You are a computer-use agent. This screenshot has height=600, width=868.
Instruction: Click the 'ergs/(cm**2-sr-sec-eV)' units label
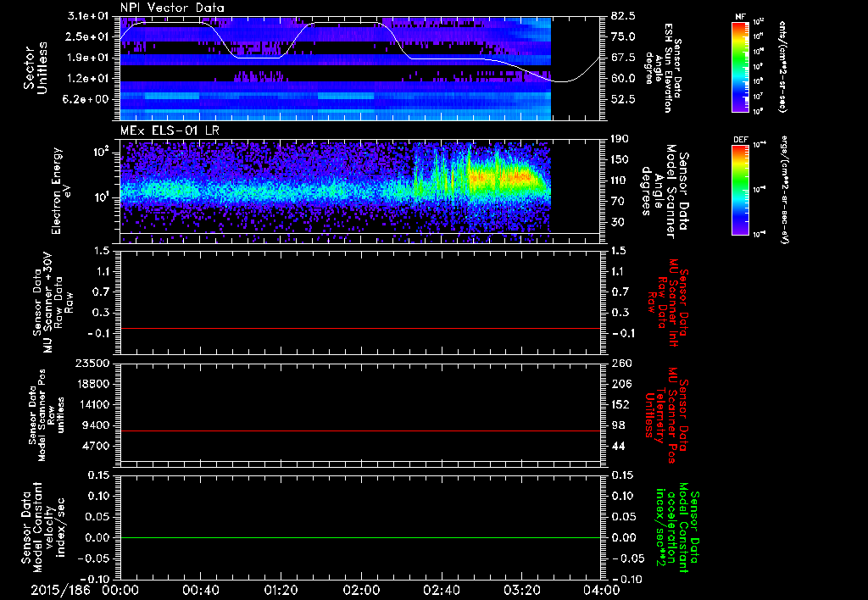(x=783, y=190)
